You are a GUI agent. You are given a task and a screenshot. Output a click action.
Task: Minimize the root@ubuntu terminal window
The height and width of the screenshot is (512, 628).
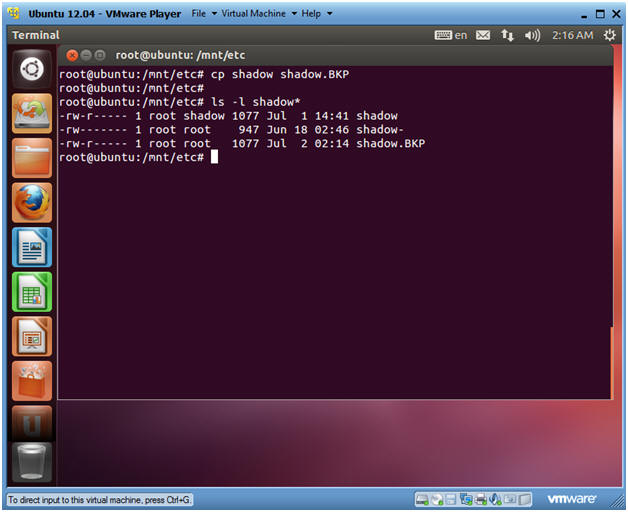[86, 55]
